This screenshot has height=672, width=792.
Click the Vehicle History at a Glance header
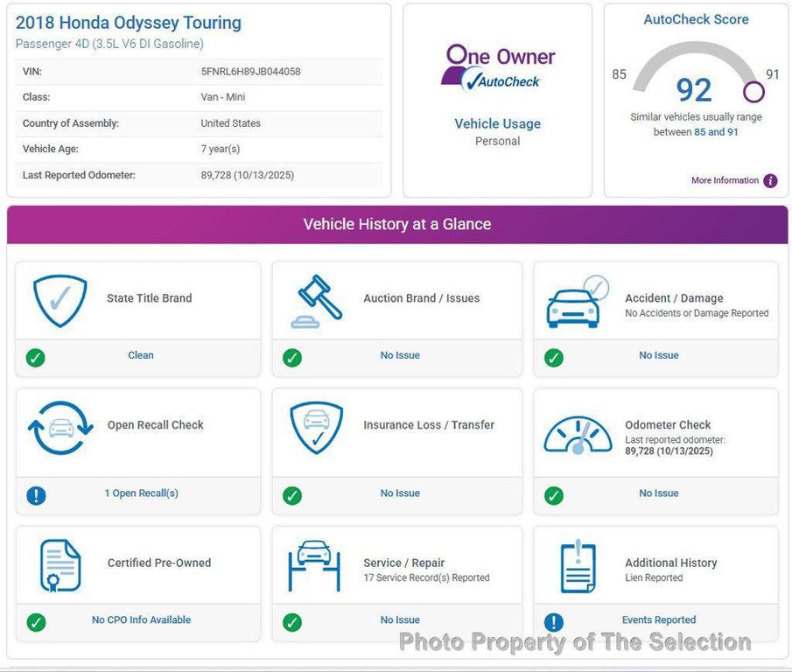pos(397,225)
